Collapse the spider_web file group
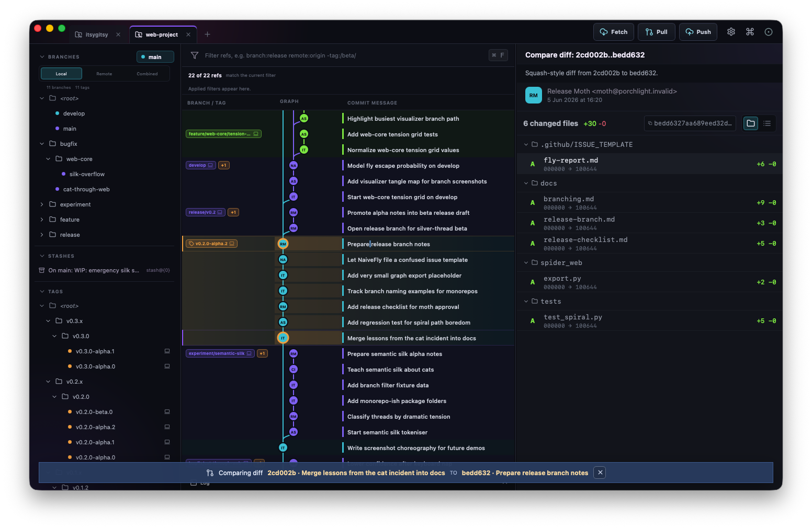 [526, 263]
